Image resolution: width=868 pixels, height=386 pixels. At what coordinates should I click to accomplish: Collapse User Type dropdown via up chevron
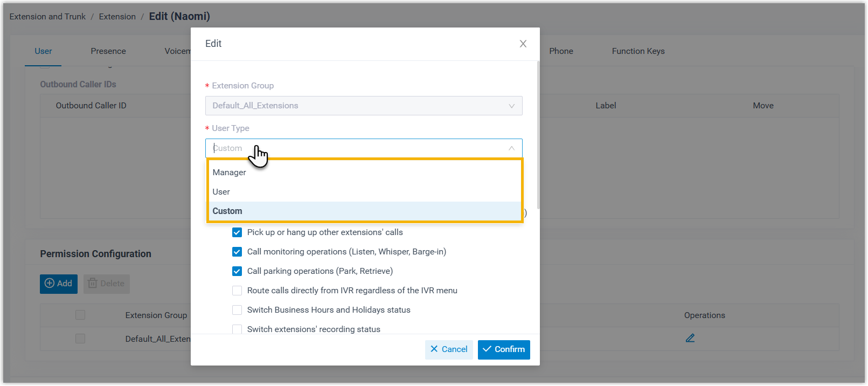[x=511, y=148]
